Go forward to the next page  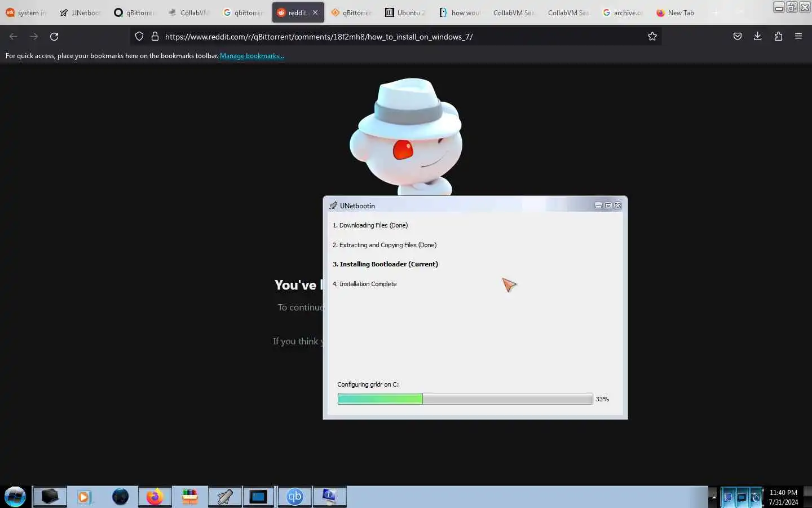34,37
